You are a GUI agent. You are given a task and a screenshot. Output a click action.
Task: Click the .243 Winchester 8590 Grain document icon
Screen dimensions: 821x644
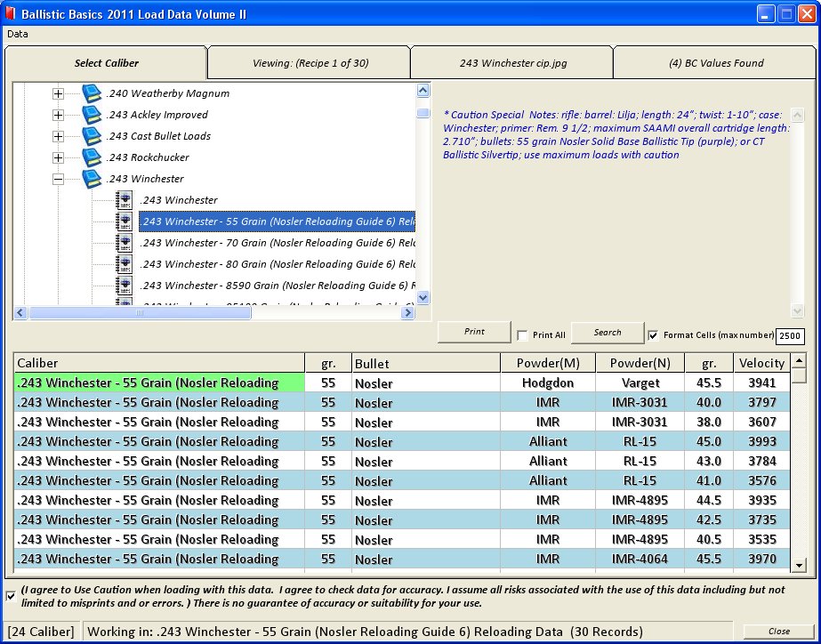(x=125, y=286)
